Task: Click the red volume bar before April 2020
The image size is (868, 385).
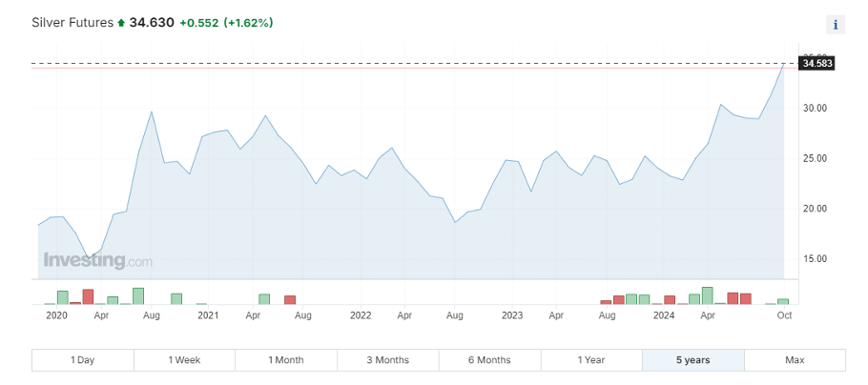Action: pyautogui.click(x=88, y=296)
